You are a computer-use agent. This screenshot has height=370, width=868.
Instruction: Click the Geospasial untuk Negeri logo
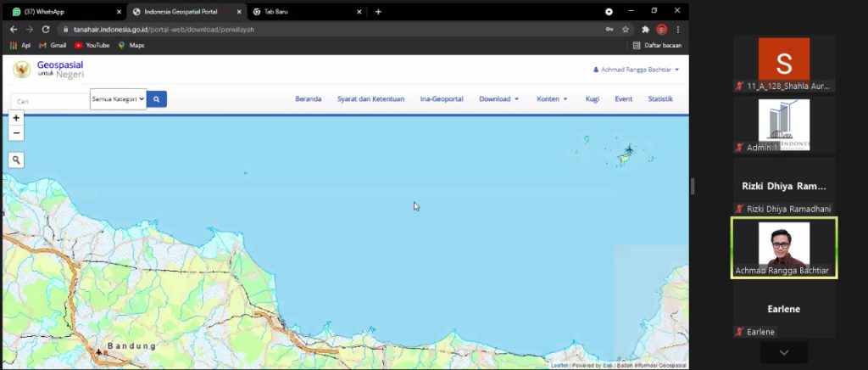click(x=48, y=70)
